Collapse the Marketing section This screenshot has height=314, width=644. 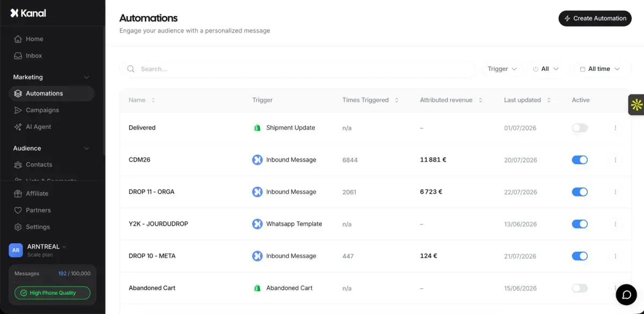click(86, 77)
